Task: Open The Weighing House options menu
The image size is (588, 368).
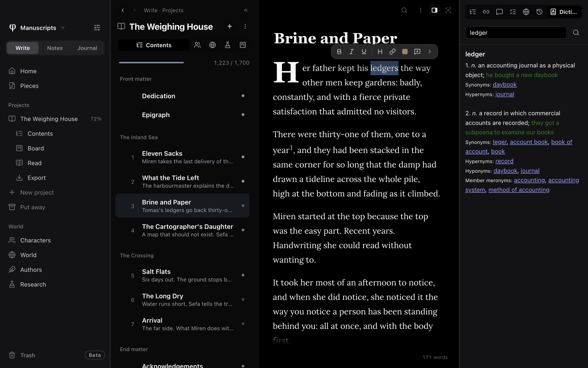Action: (x=245, y=26)
